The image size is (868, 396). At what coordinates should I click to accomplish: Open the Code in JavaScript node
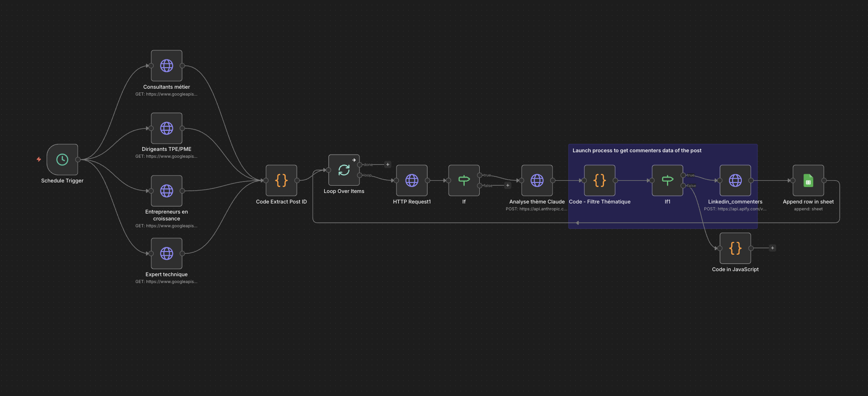click(735, 248)
